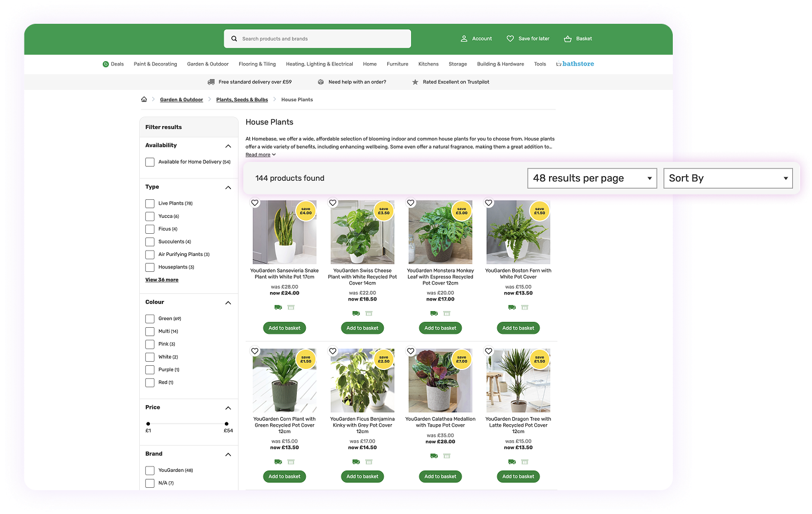Favourite the Swiss Cheese Plant heart
This screenshot has height=514, width=812.
click(x=333, y=203)
